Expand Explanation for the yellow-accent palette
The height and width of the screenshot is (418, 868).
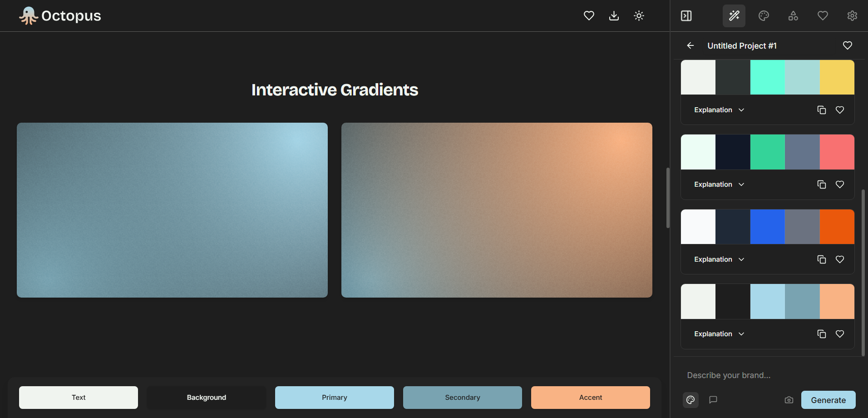point(719,110)
